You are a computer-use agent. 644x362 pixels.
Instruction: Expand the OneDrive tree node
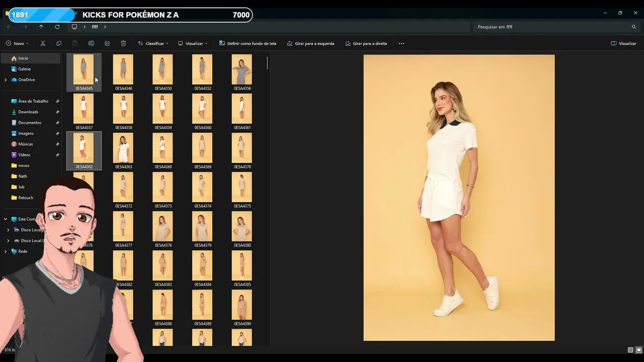6,80
